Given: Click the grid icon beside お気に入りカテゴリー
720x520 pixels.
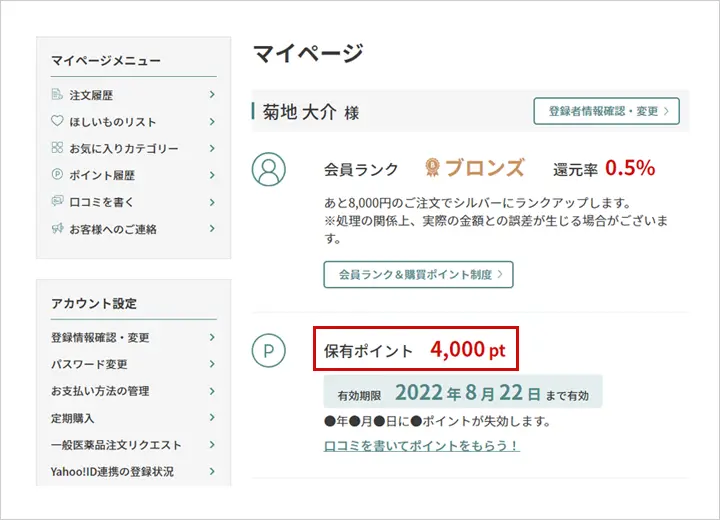Looking at the screenshot, I should pos(57,148).
